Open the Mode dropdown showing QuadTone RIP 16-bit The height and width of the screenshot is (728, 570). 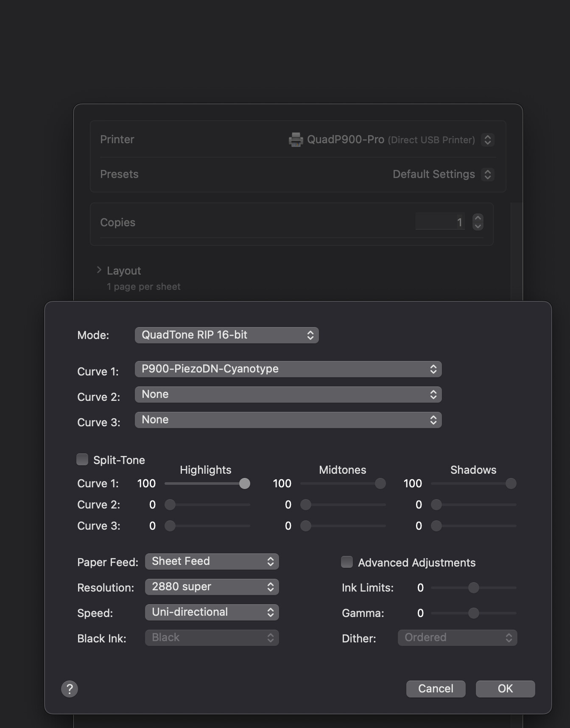pos(226,335)
